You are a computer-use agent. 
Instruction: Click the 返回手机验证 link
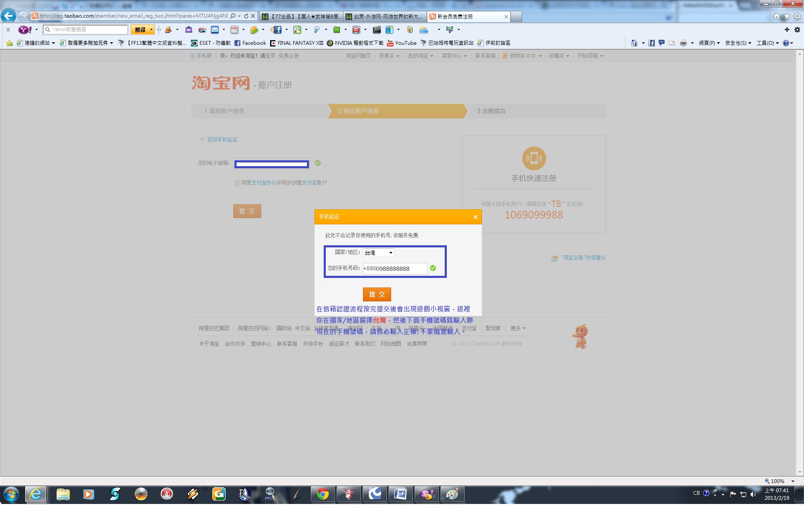click(222, 140)
